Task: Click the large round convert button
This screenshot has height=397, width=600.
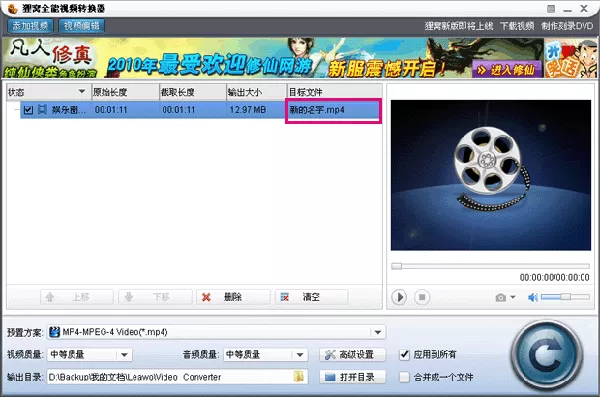Action: [547, 356]
